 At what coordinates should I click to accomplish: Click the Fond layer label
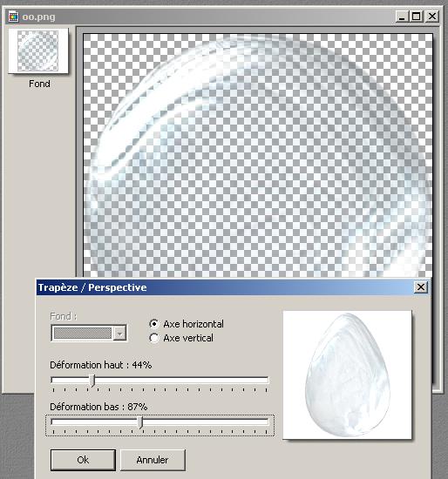[39, 84]
